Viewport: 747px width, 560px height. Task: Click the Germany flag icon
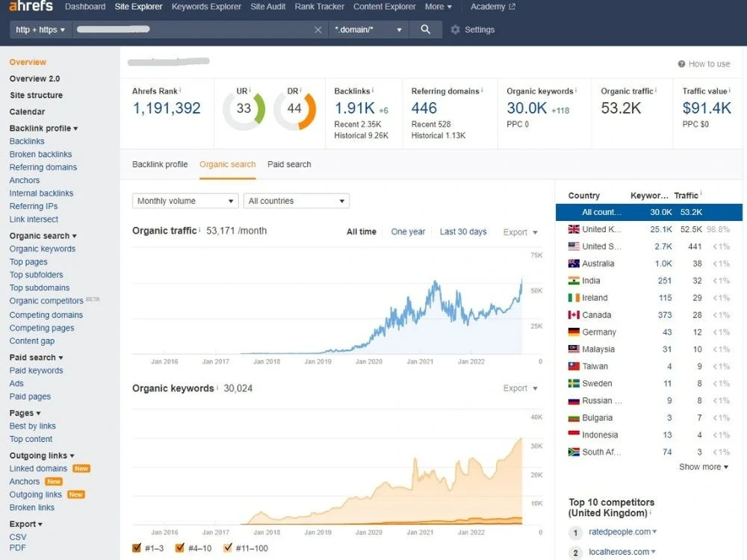click(574, 332)
